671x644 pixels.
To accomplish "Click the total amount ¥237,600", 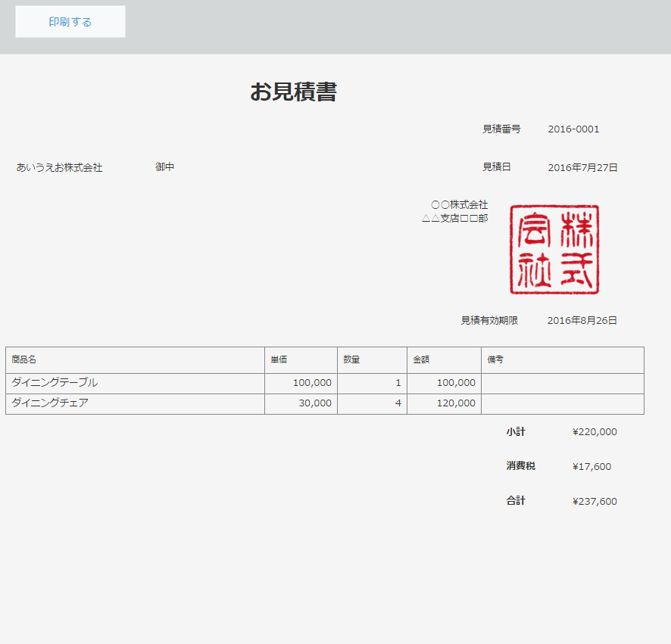I will tap(595, 502).
